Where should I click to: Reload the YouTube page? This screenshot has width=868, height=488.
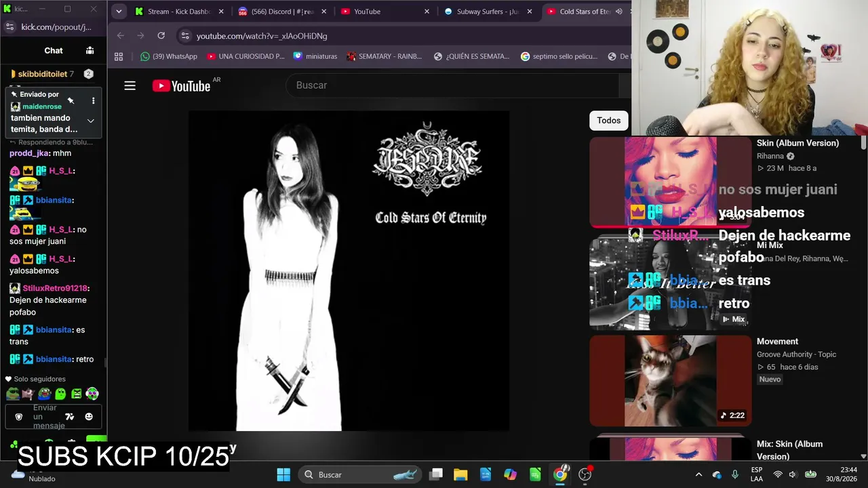[161, 35]
